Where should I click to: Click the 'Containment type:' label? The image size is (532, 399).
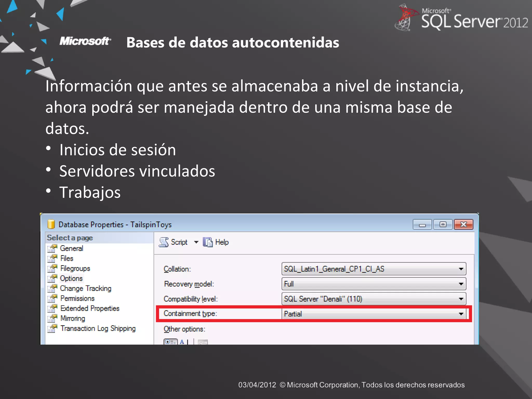(190, 314)
